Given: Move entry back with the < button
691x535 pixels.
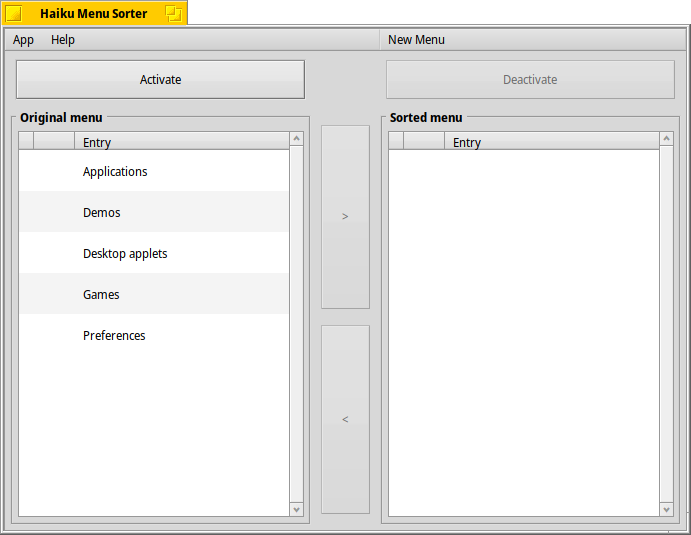Looking at the screenshot, I should click(345, 420).
